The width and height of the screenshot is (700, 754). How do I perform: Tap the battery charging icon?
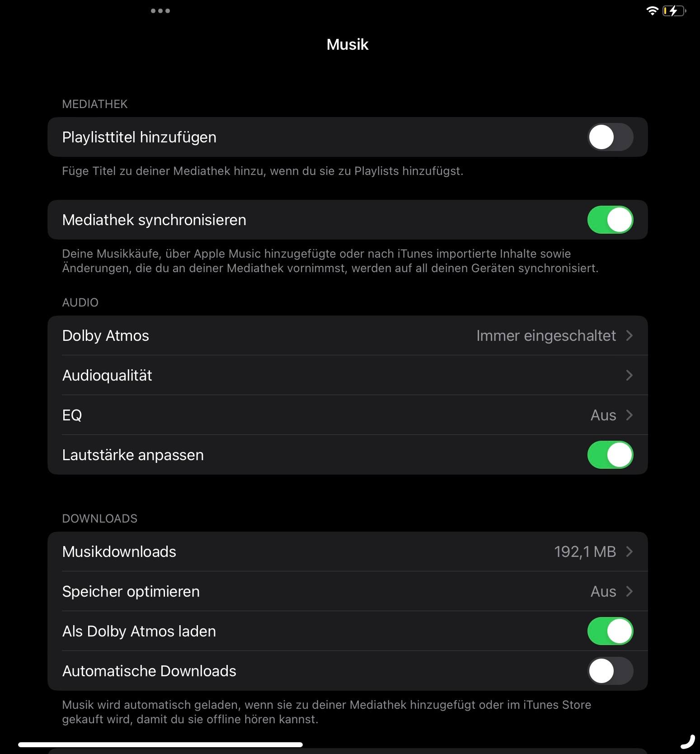(674, 11)
